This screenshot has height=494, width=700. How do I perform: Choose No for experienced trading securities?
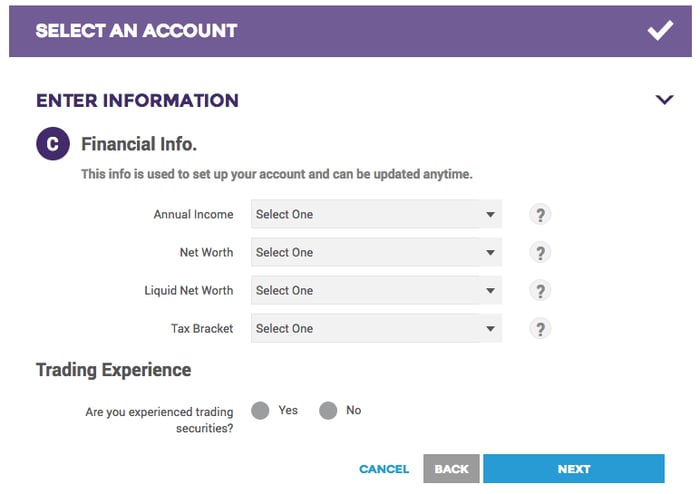(328, 411)
